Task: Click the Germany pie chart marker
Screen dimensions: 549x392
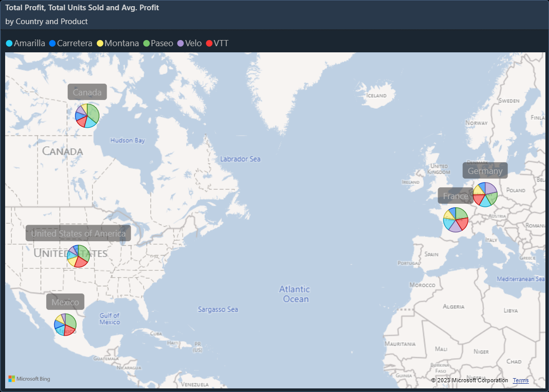Action: 485,194
